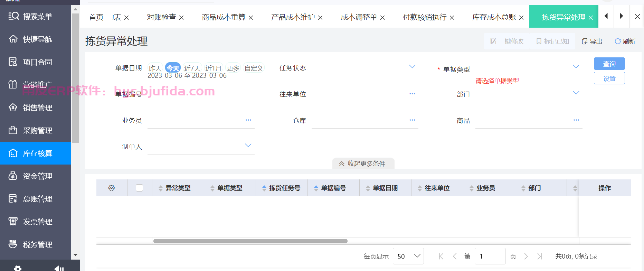The width and height of the screenshot is (644, 271).
Task: Open 往来单位 lookup ellipsis icon
Action: [x=412, y=94]
